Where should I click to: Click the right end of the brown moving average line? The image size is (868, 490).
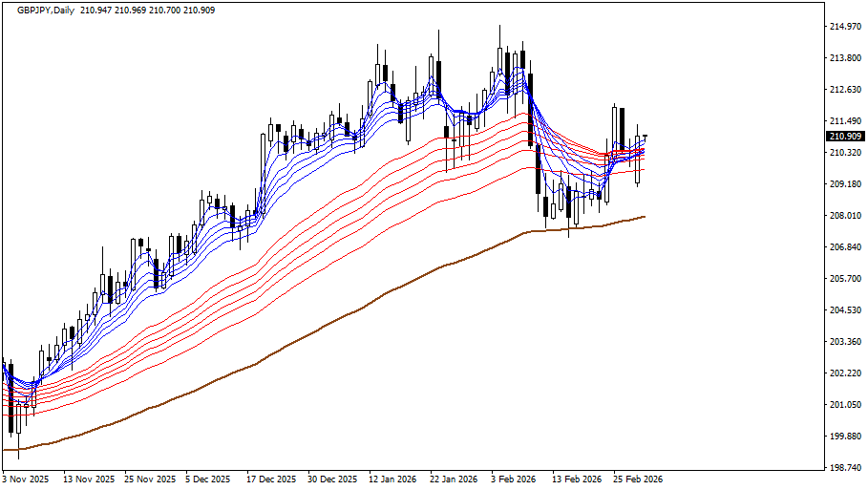pos(644,217)
